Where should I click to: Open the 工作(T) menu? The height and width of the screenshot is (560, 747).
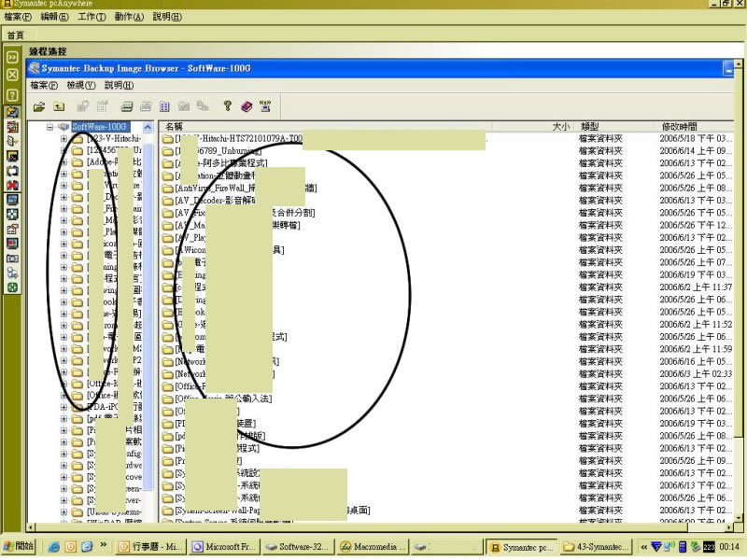pyautogui.click(x=92, y=17)
